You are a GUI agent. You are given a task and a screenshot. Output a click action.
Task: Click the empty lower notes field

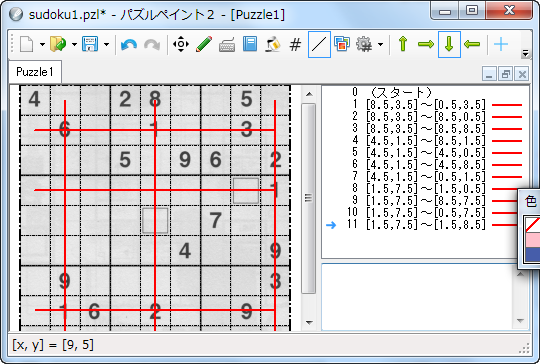point(417,297)
